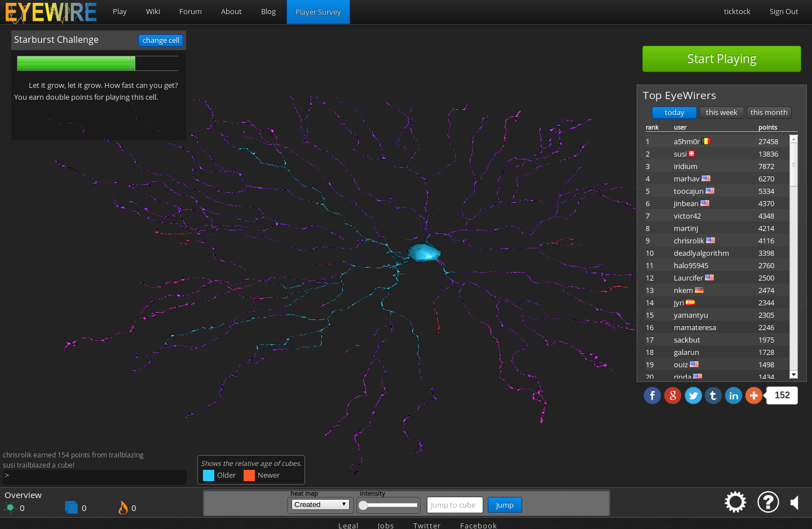812x529 pixels.
Task: Select user marhav in leaderboard
Action: click(686, 179)
